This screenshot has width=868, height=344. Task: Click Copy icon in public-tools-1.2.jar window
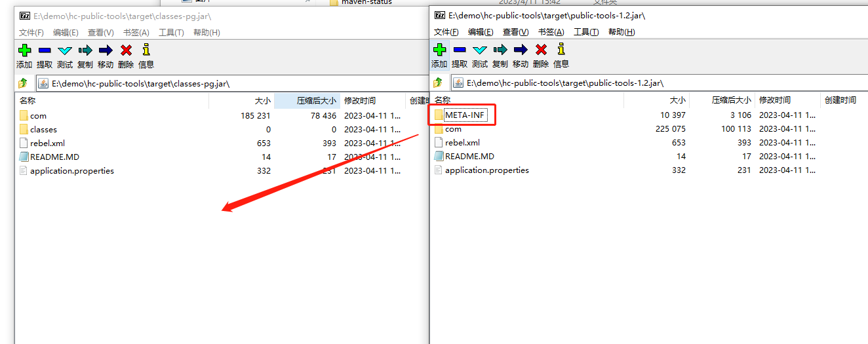[500, 49]
